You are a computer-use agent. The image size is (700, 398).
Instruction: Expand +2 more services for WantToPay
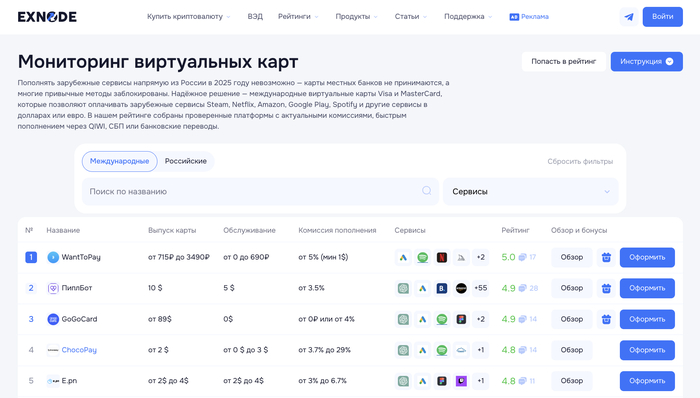(480, 257)
